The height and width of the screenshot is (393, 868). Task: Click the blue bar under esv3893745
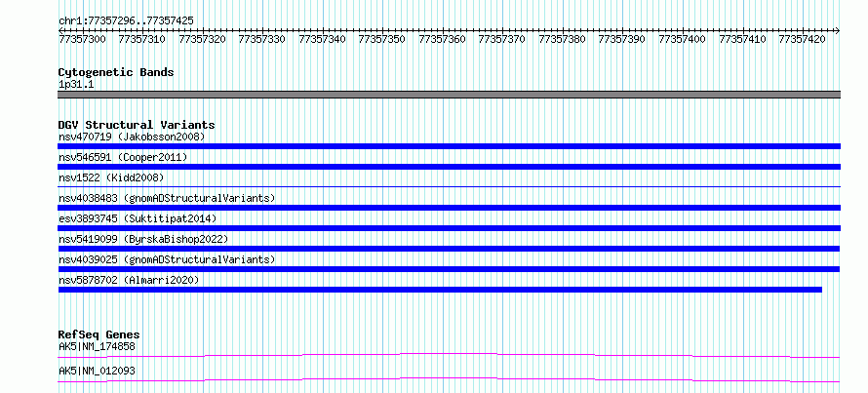pyautogui.click(x=449, y=228)
